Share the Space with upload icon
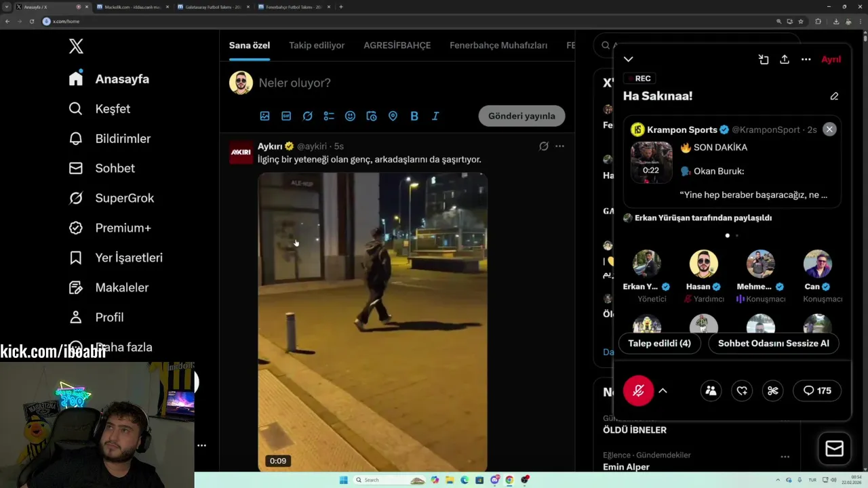The width and height of the screenshot is (868, 488). (785, 60)
